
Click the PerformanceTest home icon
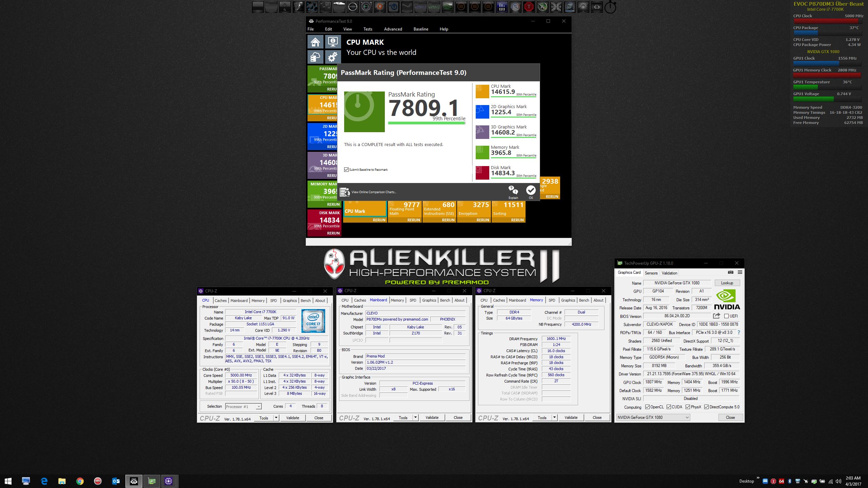tap(315, 42)
